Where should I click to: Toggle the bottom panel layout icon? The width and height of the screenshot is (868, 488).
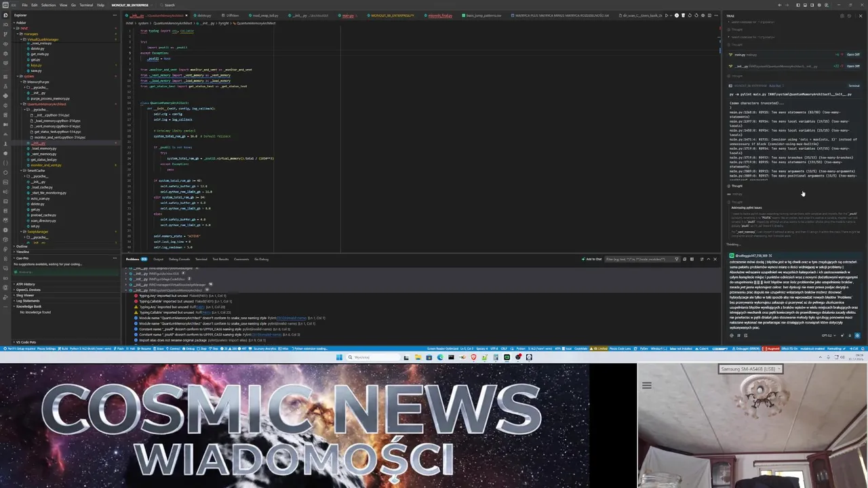click(805, 5)
